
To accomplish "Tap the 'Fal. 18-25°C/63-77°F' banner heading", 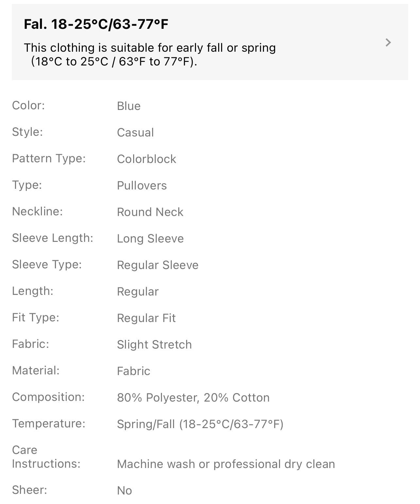I will pyautogui.click(x=96, y=24).
